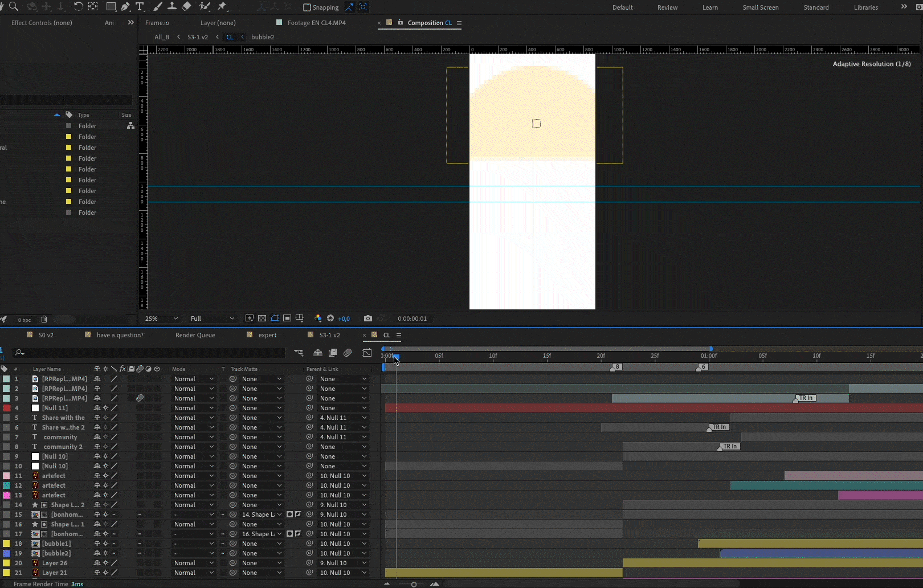Navigate to bubble2 in the composition breadcrumb
The height and width of the screenshot is (588, 923).
click(x=263, y=37)
